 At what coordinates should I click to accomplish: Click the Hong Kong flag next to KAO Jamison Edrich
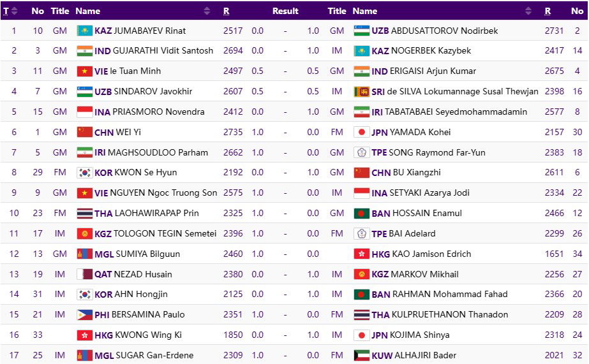[x=361, y=254]
